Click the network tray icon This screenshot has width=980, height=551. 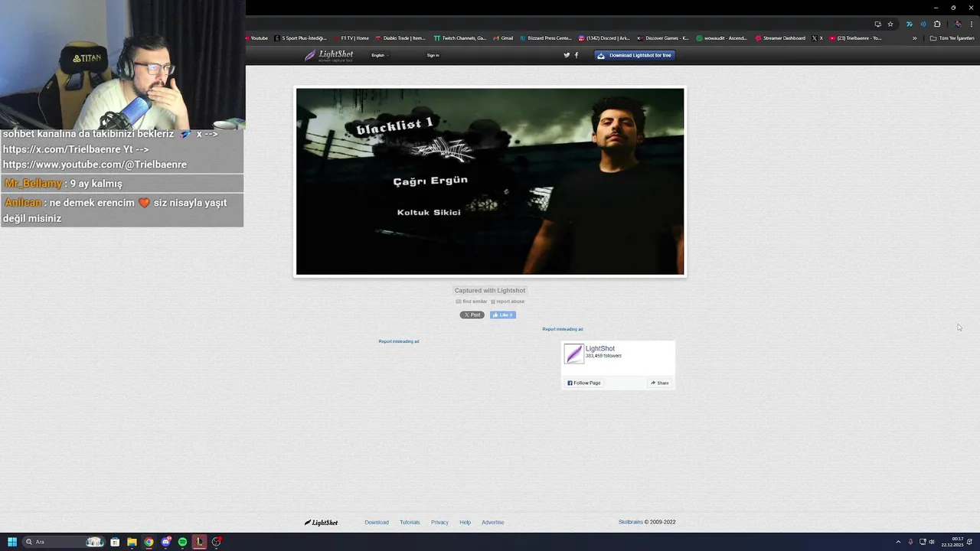point(923,542)
